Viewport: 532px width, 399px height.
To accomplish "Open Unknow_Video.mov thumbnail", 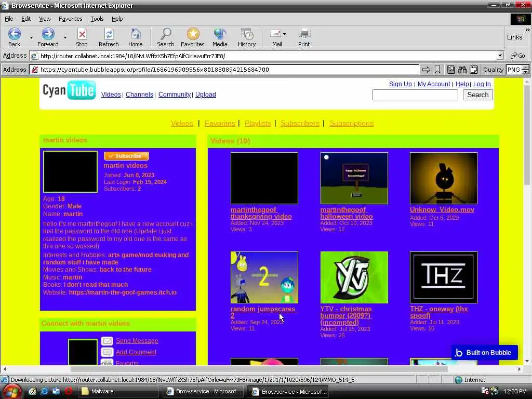I will coord(444,178).
